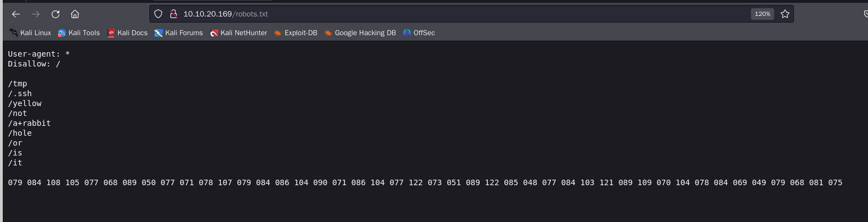The height and width of the screenshot is (222, 868).
Task: Open the Kali Docs bookmark
Action: coord(127,33)
